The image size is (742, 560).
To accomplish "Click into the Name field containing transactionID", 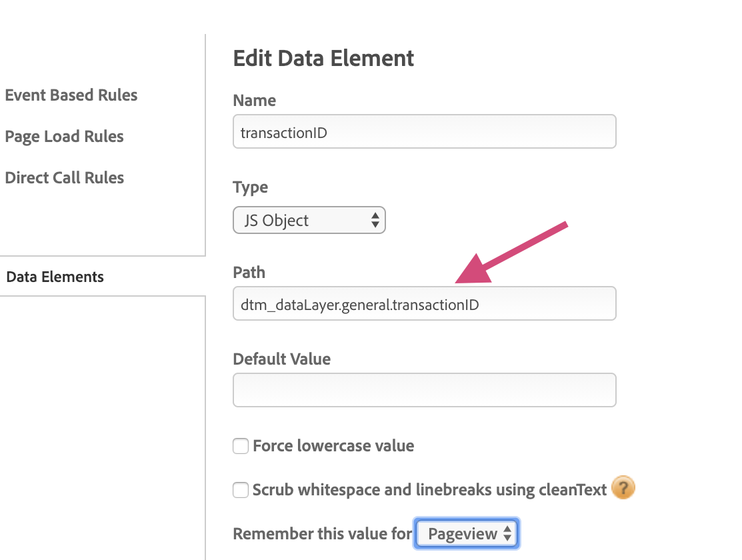I will pyautogui.click(x=424, y=132).
